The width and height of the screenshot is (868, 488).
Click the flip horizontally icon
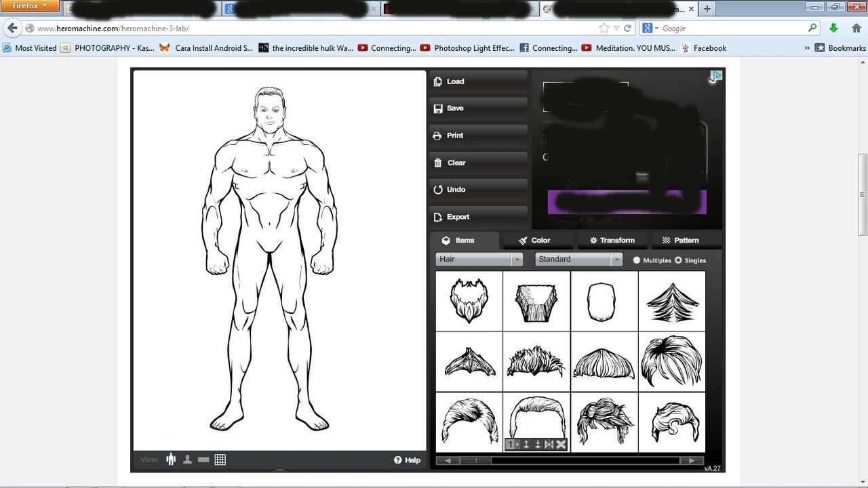click(x=549, y=445)
